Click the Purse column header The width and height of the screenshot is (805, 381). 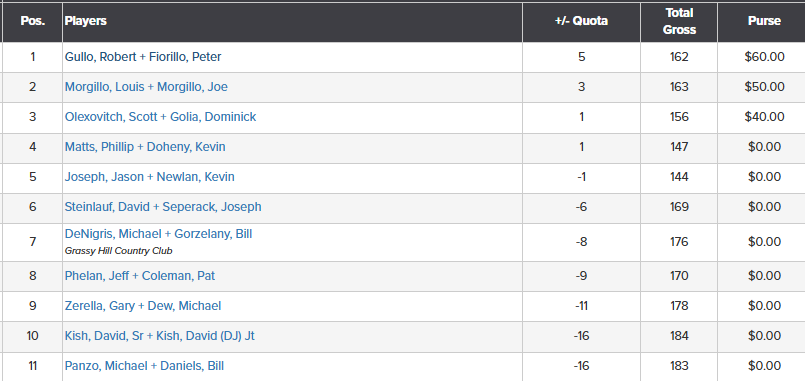(764, 21)
